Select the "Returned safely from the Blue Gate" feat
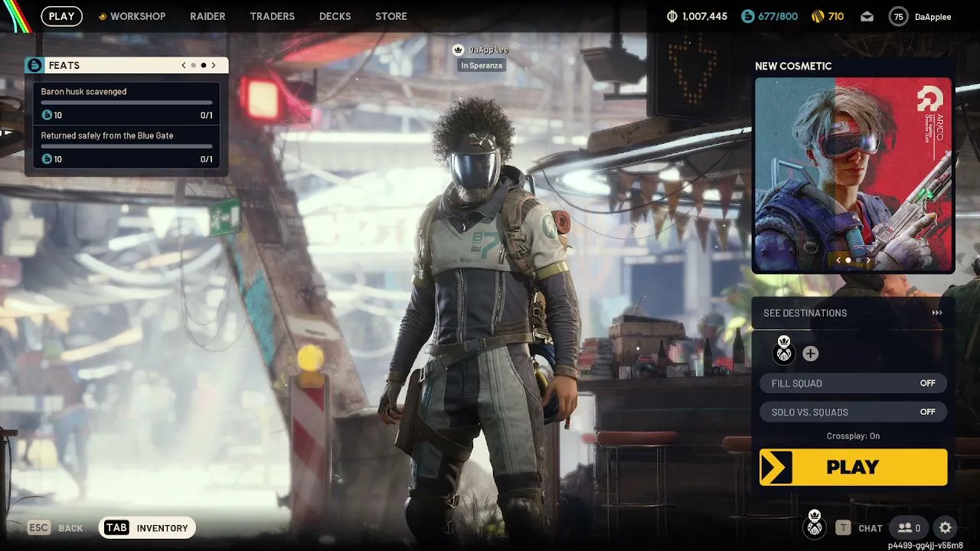Viewport: 980px width, 551px height. [x=107, y=135]
